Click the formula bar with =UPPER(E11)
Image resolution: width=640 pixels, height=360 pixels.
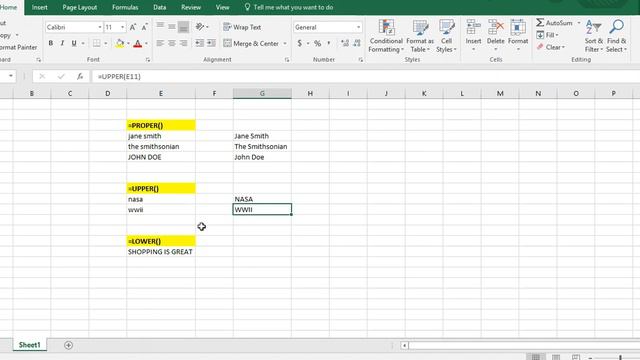[x=365, y=76]
